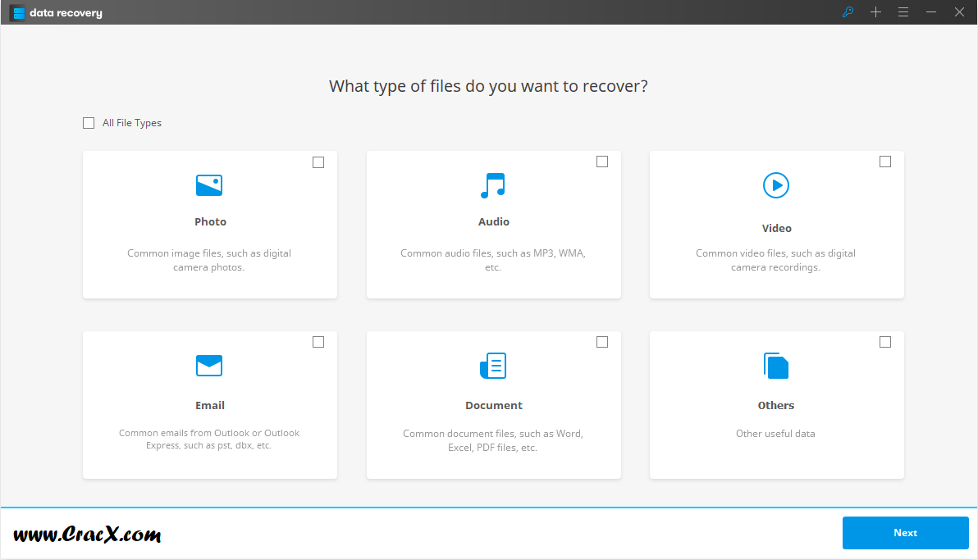The height and width of the screenshot is (560, 978).
Task: Open the hamburger menu icon
Action: click(x=903, y=11)
